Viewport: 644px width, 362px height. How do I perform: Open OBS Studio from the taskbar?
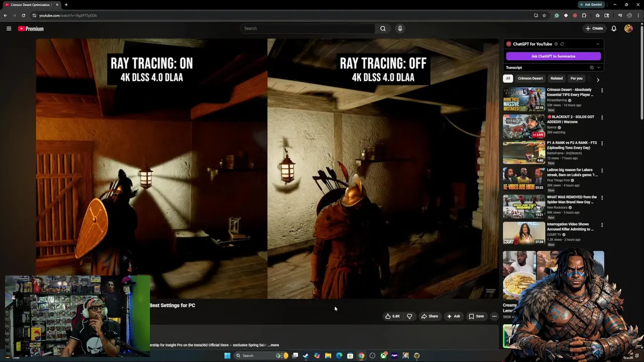(372, 355)
